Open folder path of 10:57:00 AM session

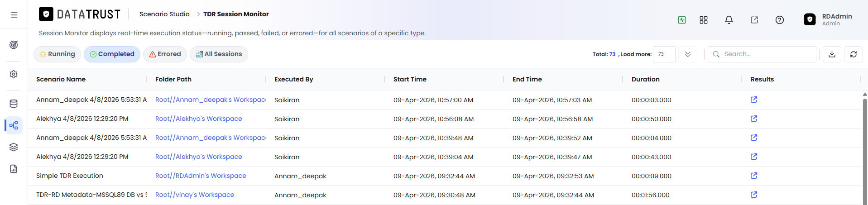(210, 100)
